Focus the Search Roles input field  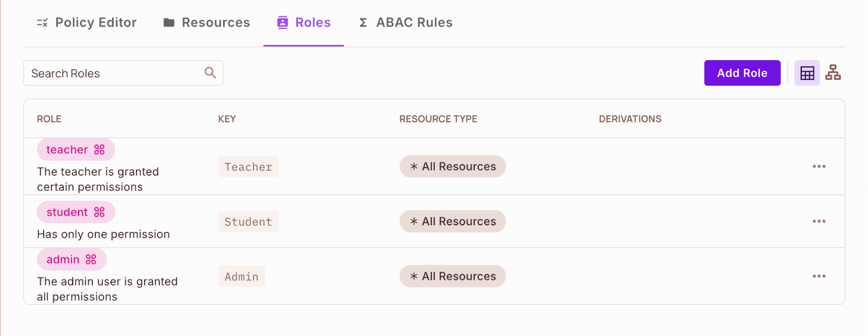pyautogui.click(x=114, y=73)
